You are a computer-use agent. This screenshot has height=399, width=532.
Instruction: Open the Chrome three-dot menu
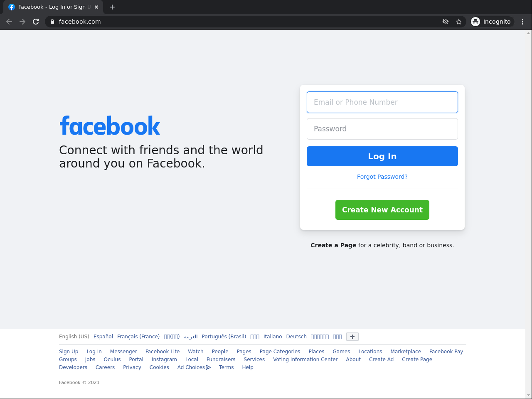(x=523, y=22)
